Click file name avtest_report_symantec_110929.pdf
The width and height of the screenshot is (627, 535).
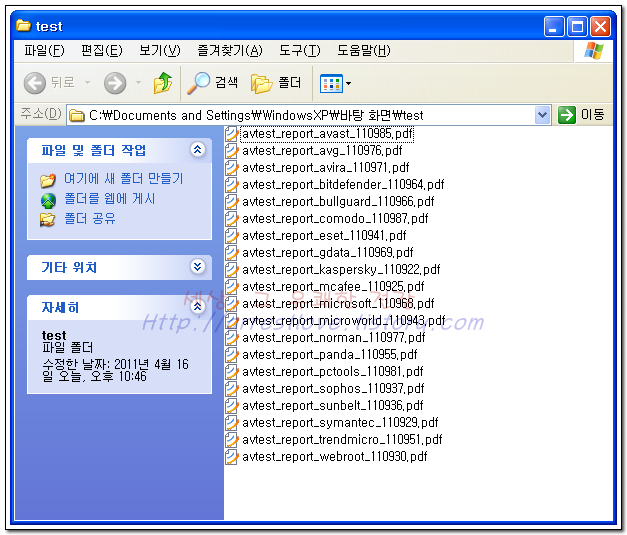(x=340, y=423)
